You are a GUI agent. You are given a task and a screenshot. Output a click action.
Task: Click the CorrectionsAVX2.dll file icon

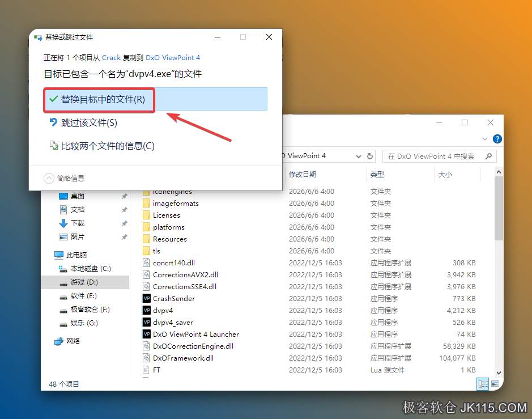(x=146, y=274)
